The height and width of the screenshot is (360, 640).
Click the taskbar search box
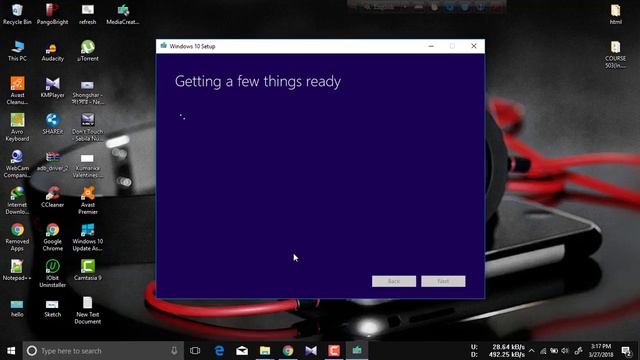coord(103,351)
